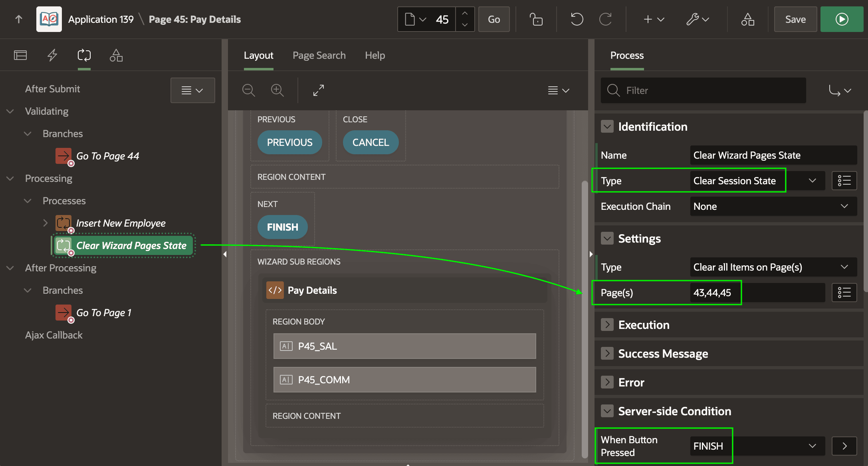Screen dimensions: 868x466
Task: Open the Identification Type dropdown
Action: click(757, 181)
